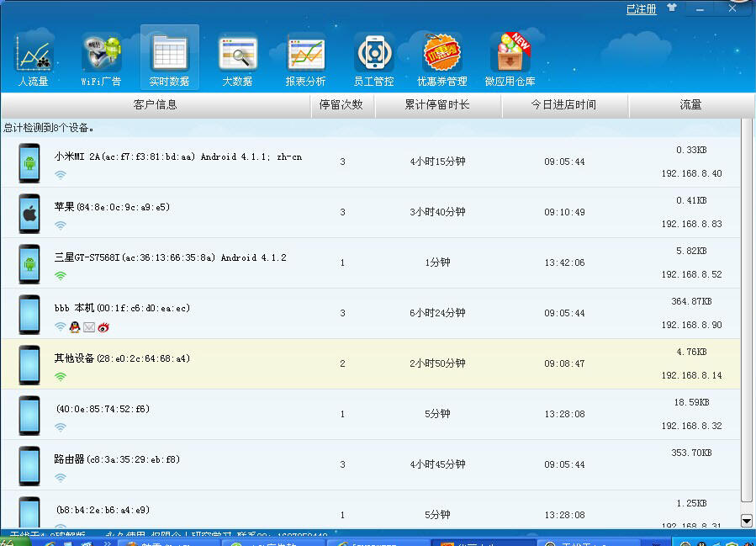Click the scrollbar down arrow

point(747,521)
